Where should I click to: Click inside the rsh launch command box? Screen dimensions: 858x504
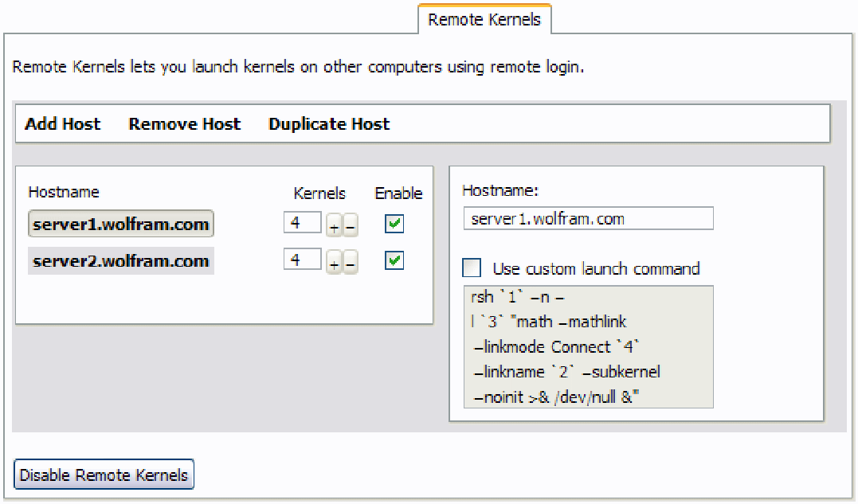coord(588,346)
